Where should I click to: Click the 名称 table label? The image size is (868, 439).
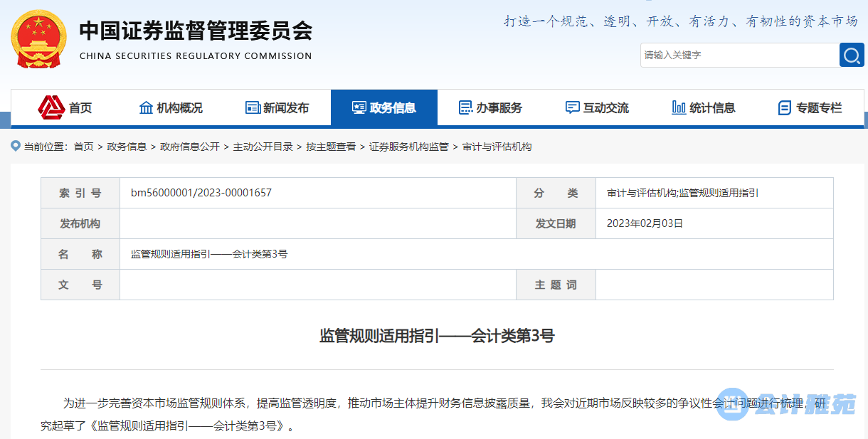[80, 254]
